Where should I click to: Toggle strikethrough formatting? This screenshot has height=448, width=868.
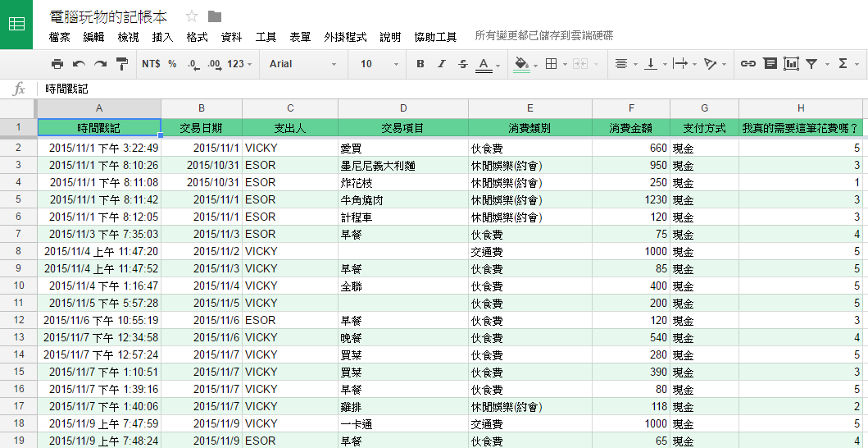(463, 64)
